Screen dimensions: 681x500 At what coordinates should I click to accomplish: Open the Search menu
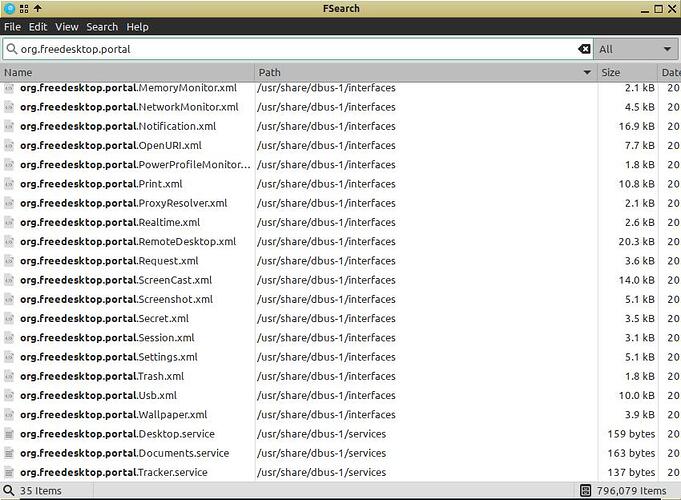coord(102,27)
